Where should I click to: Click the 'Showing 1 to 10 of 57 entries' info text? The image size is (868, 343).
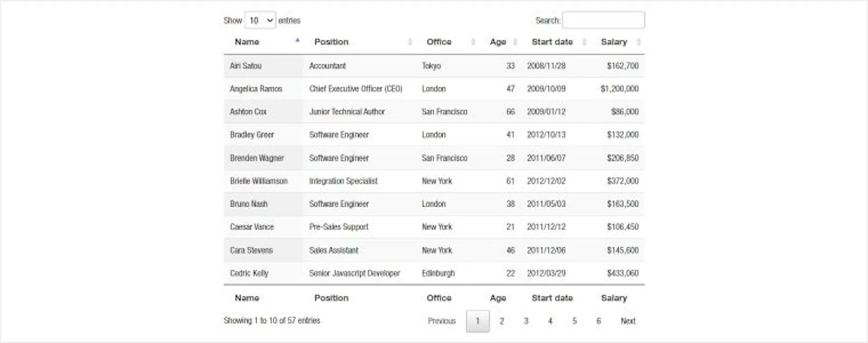point(272,321)
